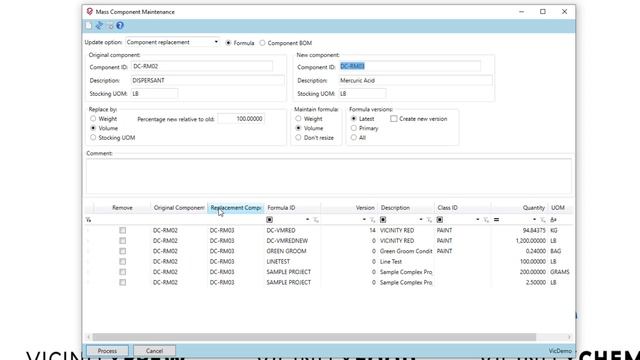This screenshot has width=640, height=360.
Task: Click the GRAMS UOM cell
Action: 560,272
